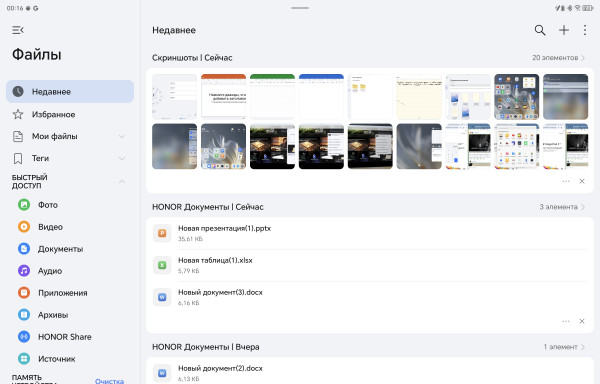Click the icon of Новый документ(2).docx
600x384 pixels.
click(x=162, y=373)
